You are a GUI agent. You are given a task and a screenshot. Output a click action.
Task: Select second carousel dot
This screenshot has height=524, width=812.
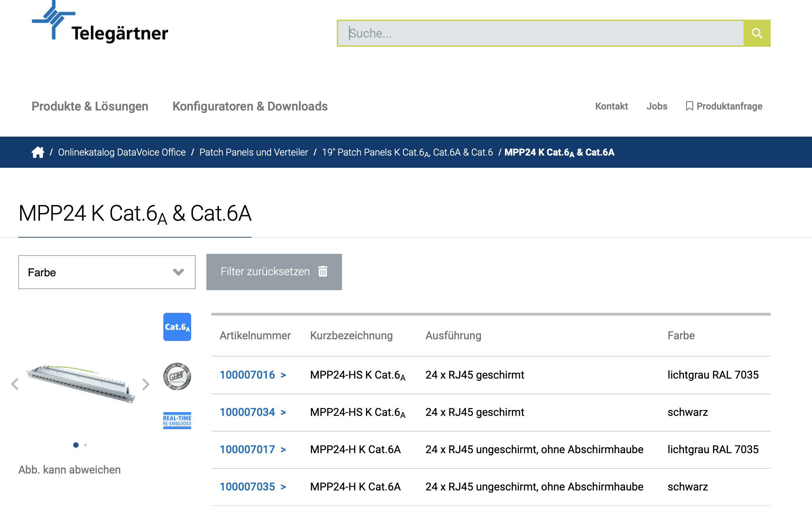[85, 445]
